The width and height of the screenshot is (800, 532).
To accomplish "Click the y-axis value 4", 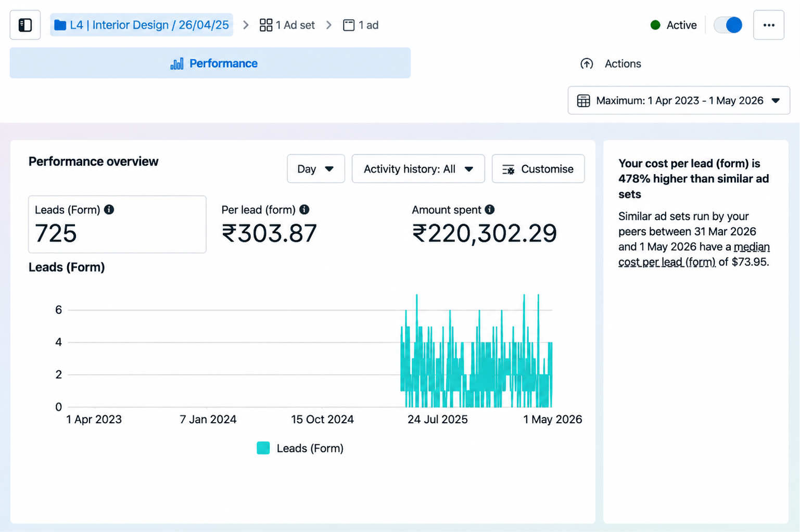I will 59,342.
